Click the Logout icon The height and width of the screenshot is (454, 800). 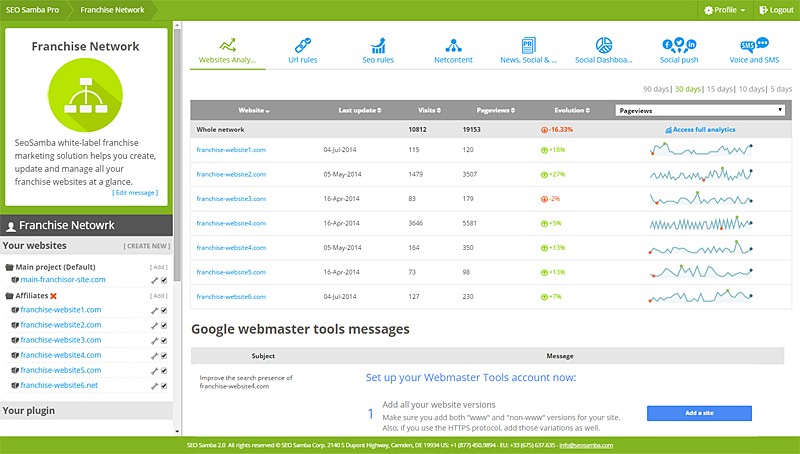click(x=763, y=10)
